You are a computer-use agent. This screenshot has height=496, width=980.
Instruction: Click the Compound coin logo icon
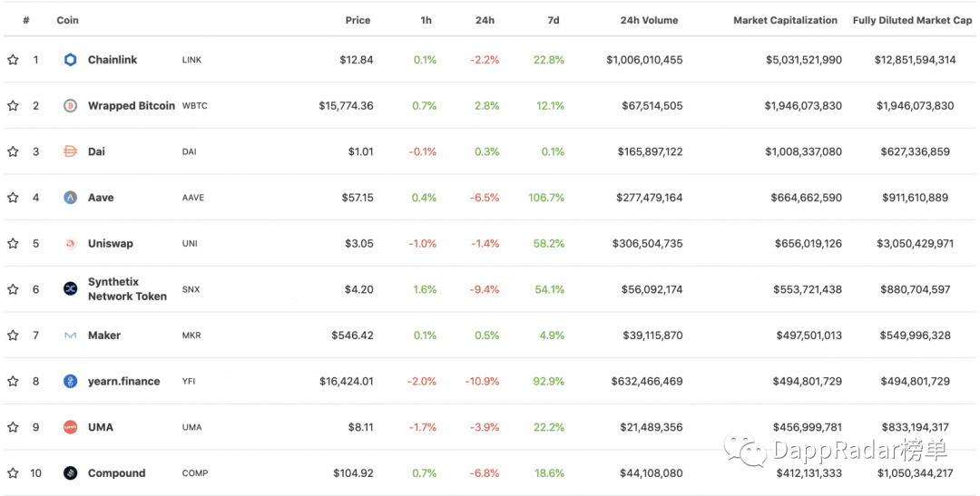(71, 473)
